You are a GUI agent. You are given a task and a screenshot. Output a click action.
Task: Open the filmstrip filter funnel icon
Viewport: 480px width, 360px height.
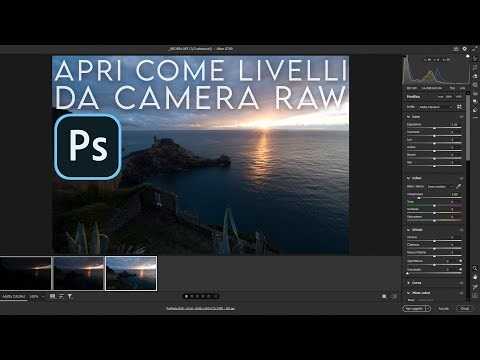click(x=70, y=296)
